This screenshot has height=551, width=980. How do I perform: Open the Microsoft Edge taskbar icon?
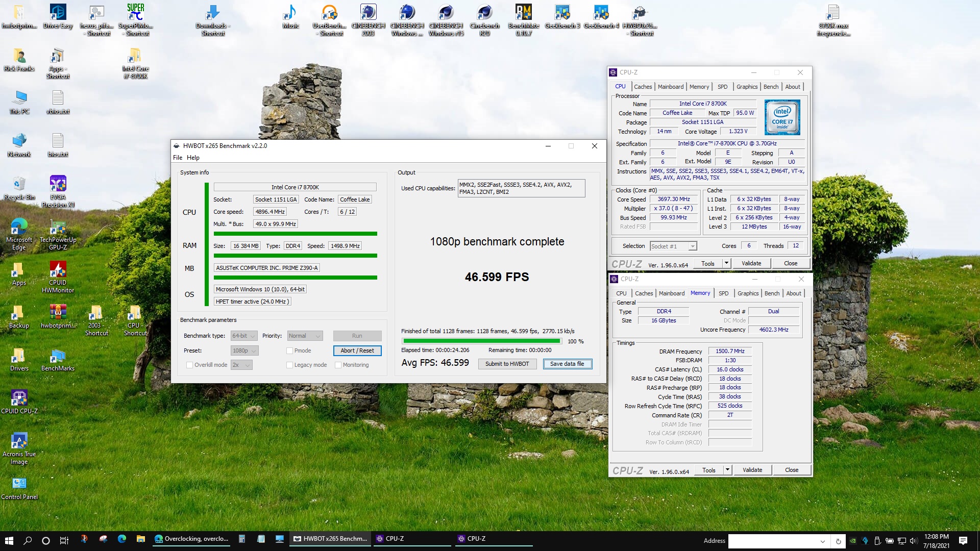pyautogui.click(x=121, y=539)
